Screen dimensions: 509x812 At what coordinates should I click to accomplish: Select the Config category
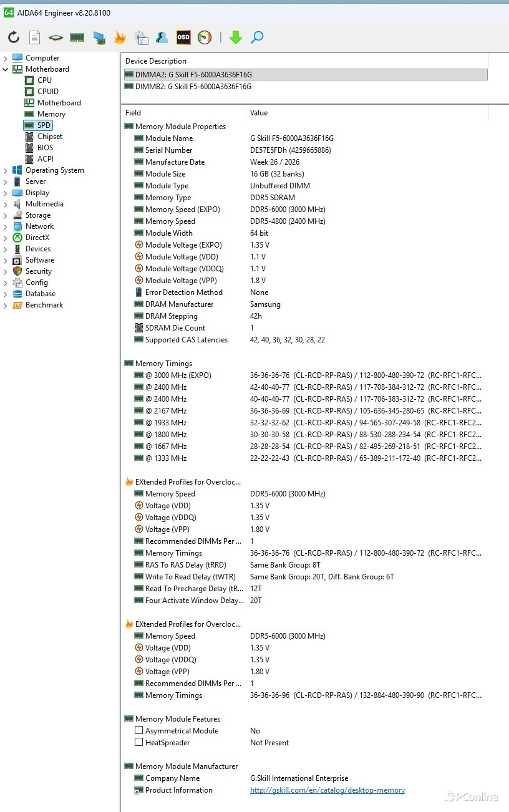pos(37,282)
